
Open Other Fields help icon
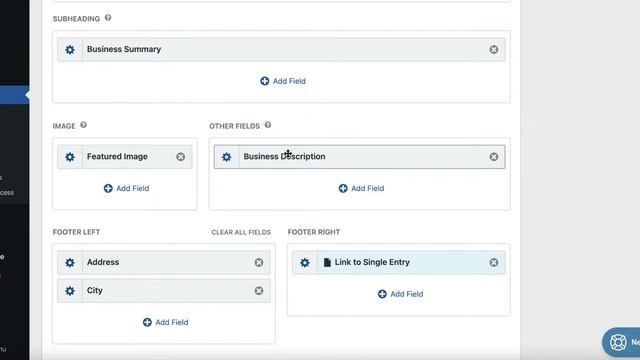(x=268, y=125)
